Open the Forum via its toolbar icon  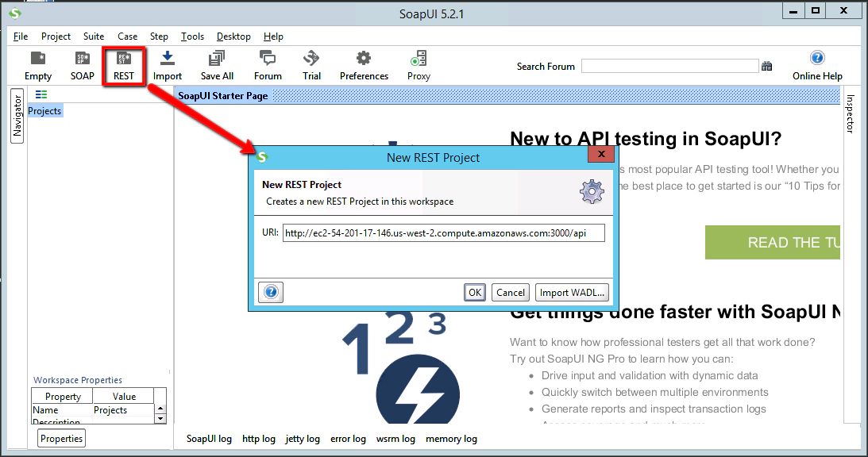click(x=267, y=65)
